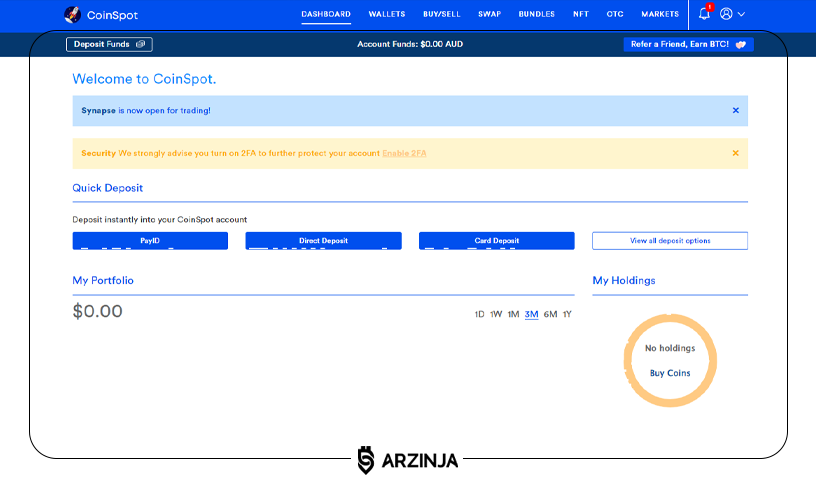Select the 1W portfolio range
The image size is (816, 487).
click(x=496, y=314)
